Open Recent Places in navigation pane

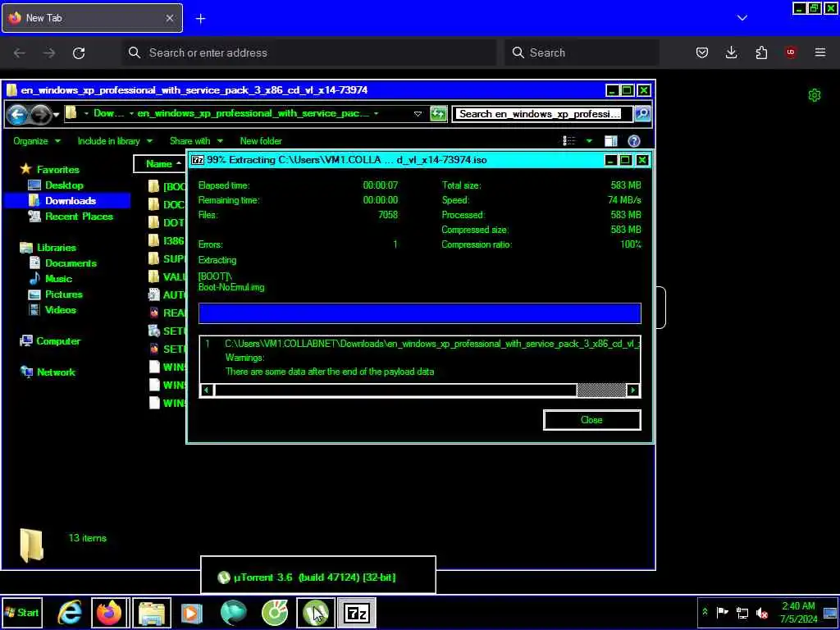pos(79,217)
